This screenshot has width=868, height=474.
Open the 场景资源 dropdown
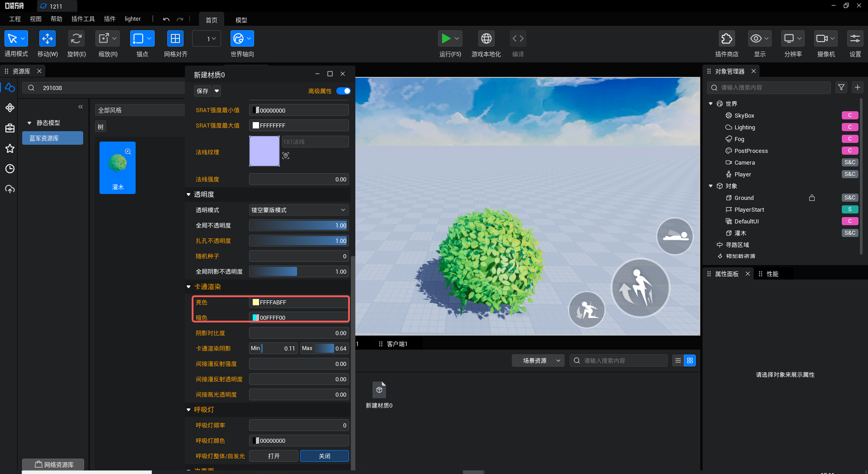click(538, 360)
